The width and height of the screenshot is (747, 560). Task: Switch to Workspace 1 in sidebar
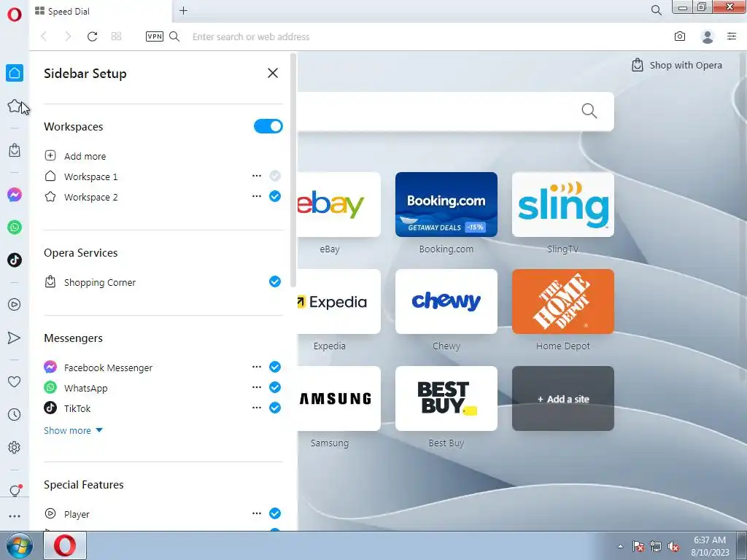pos(15,73)
